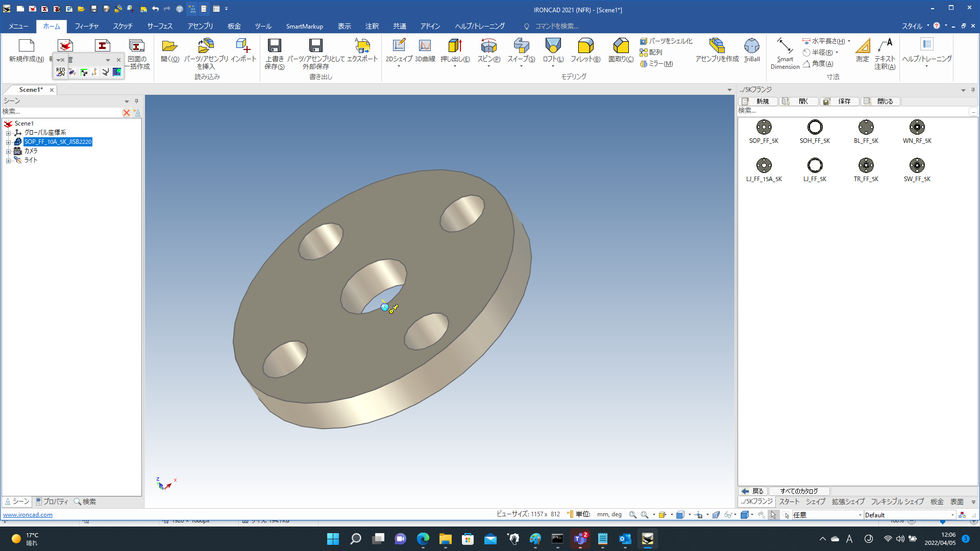Viewport: 980px width, 551px height.
Task: Open Smart Dimension tool
Action: (x=785, y=46)
